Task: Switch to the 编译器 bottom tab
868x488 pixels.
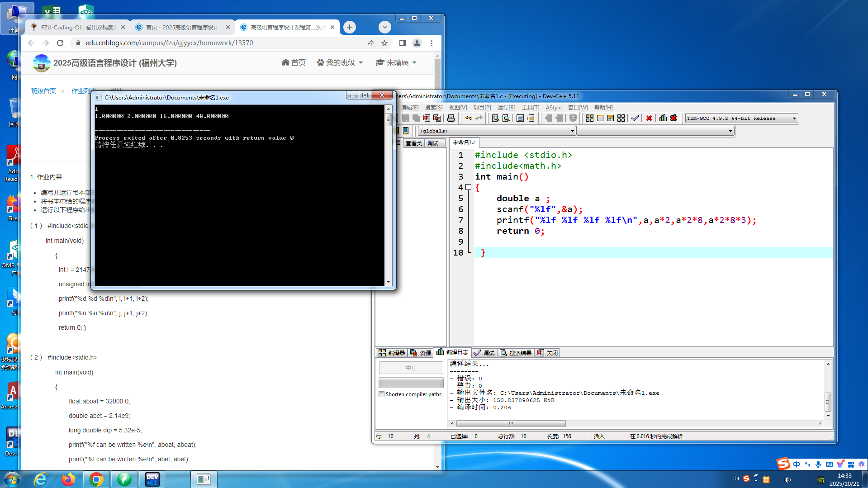Action: tap(392, 353)
